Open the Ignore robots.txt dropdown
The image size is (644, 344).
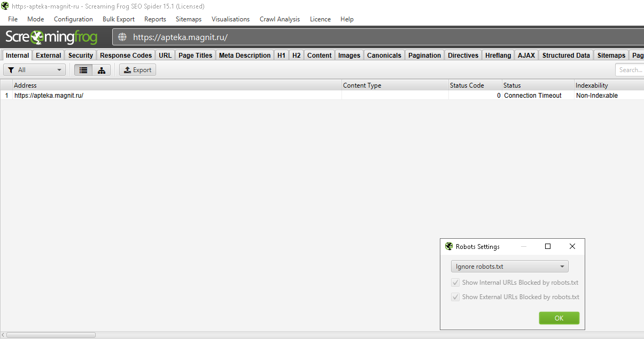510,267
